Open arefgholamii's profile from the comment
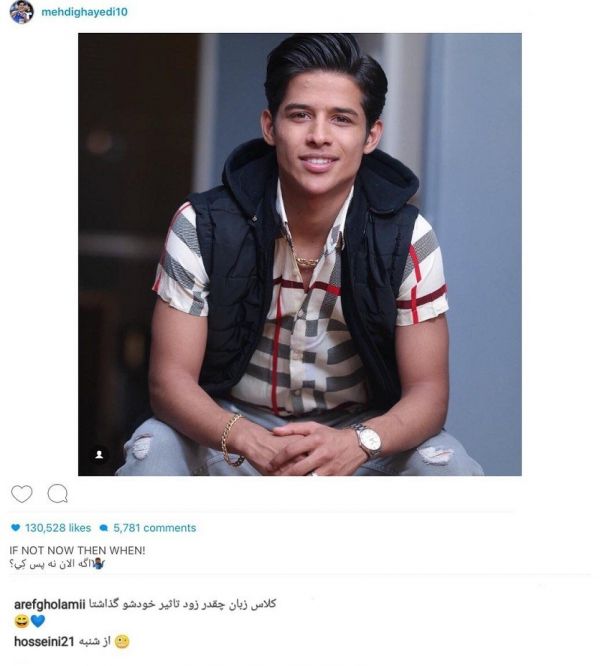Image resolution: width=600 pixels, height=666 pixels. click(50, 604)
